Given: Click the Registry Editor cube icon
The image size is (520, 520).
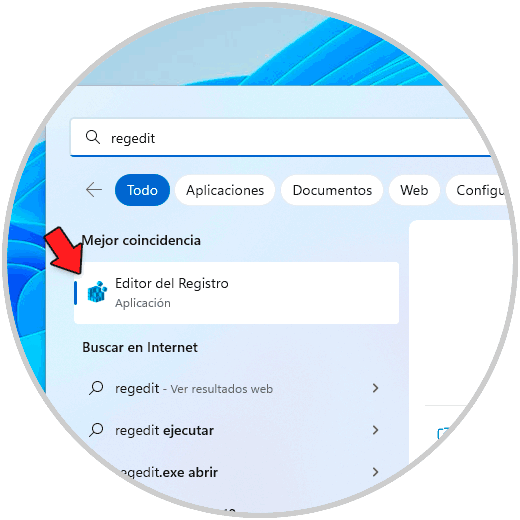Looking at the screenshot, I should tap(97, 292).
